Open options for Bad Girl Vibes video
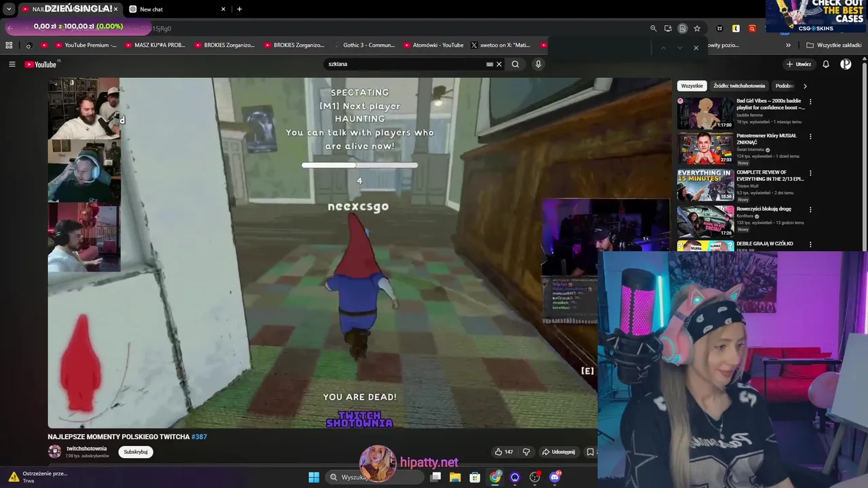 pyautogui.click(x=810, y=102)
